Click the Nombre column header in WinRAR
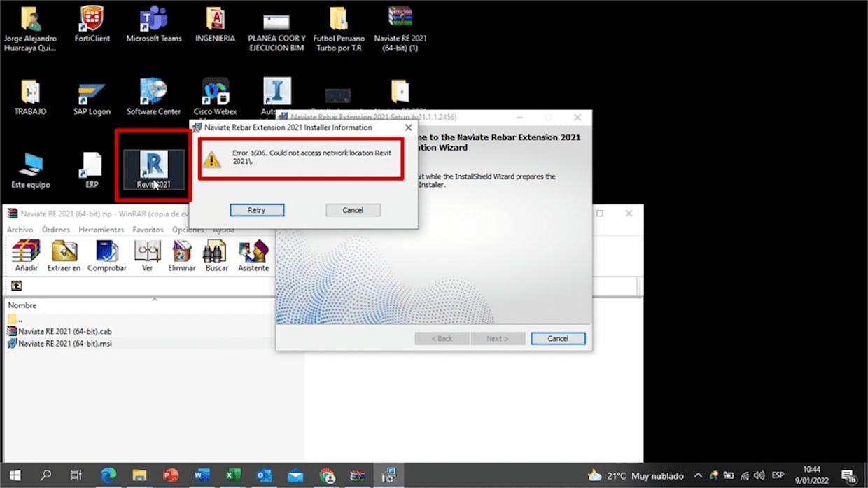868x488 pixels. click(x=22, y=305)
